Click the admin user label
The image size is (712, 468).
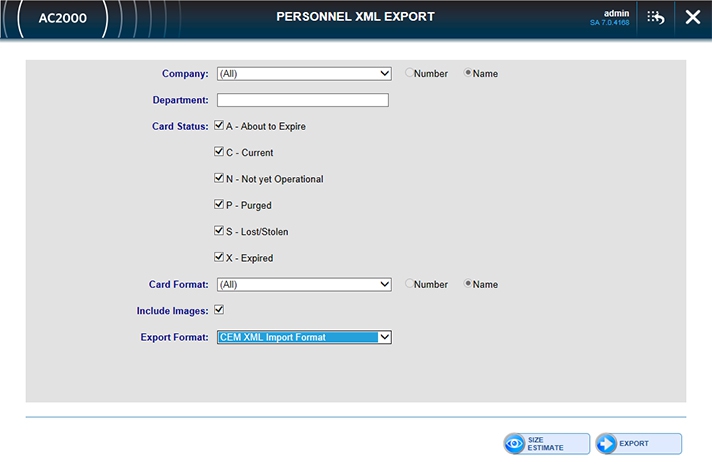click(x=616, y=13)
